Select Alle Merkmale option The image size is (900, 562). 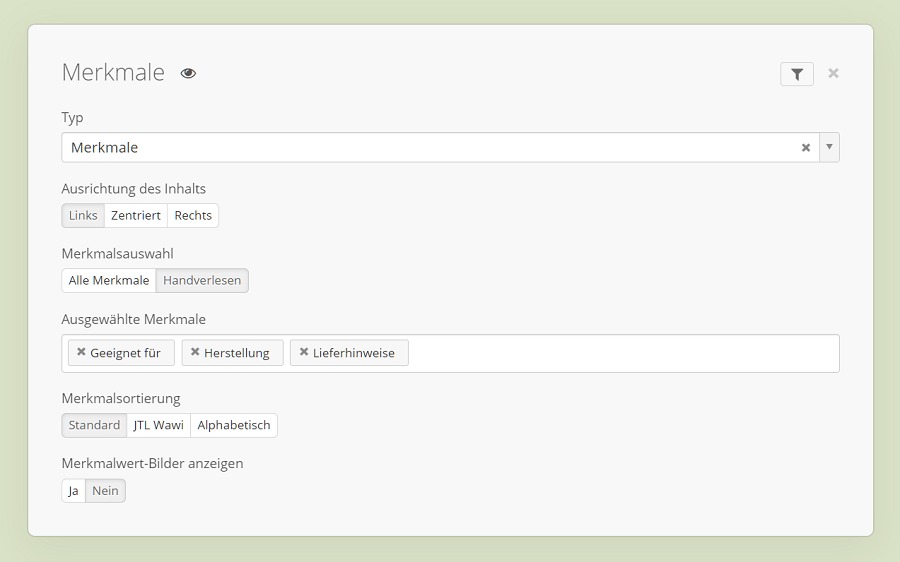tap(109, 281)
